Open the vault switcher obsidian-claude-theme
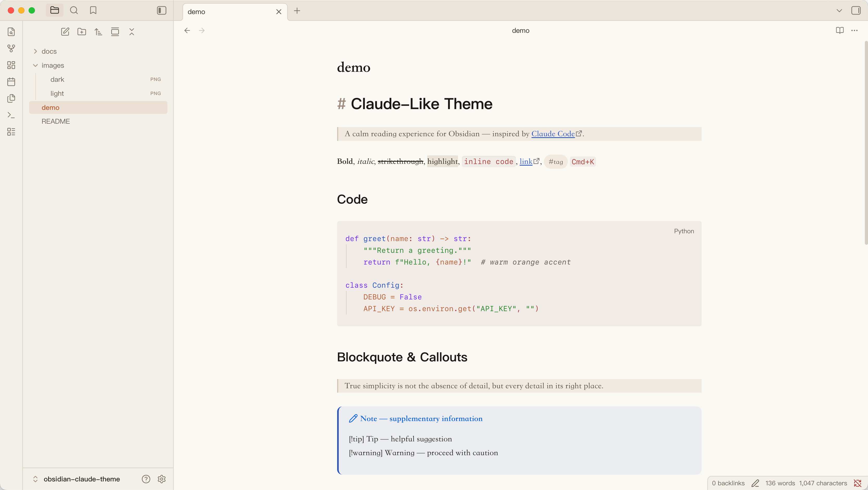Image resolution: width=868 pixels, height=490 pixels. coord(82,479)
